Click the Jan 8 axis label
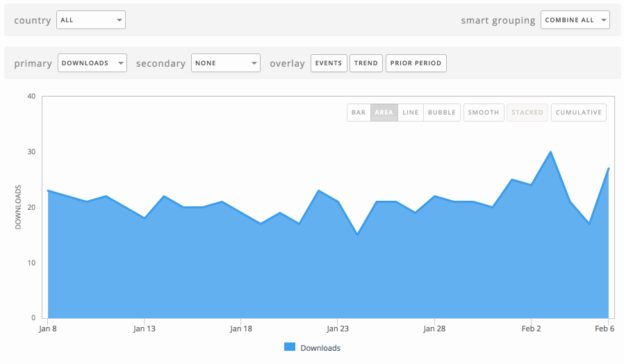 pos(48,329)
